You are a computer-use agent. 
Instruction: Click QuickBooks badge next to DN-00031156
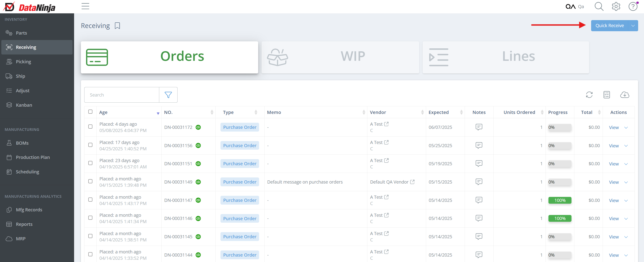[x=198, y=145]
